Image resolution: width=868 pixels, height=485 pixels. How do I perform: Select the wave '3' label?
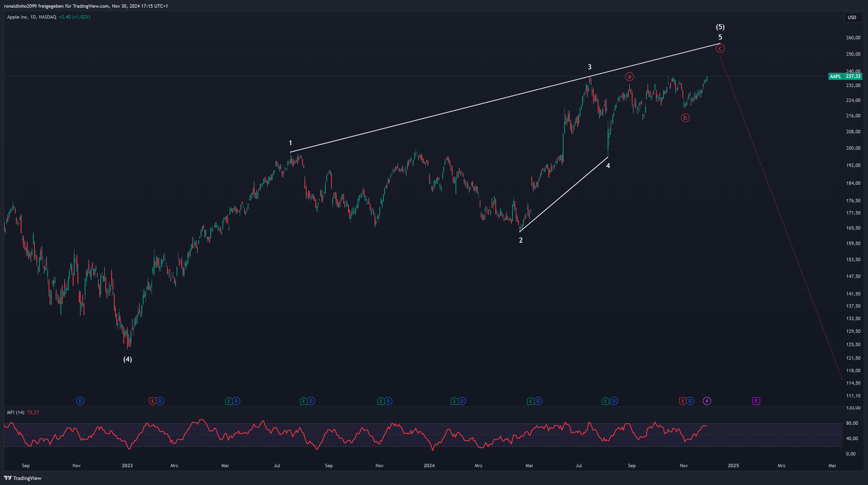click(x=590, y=67)
